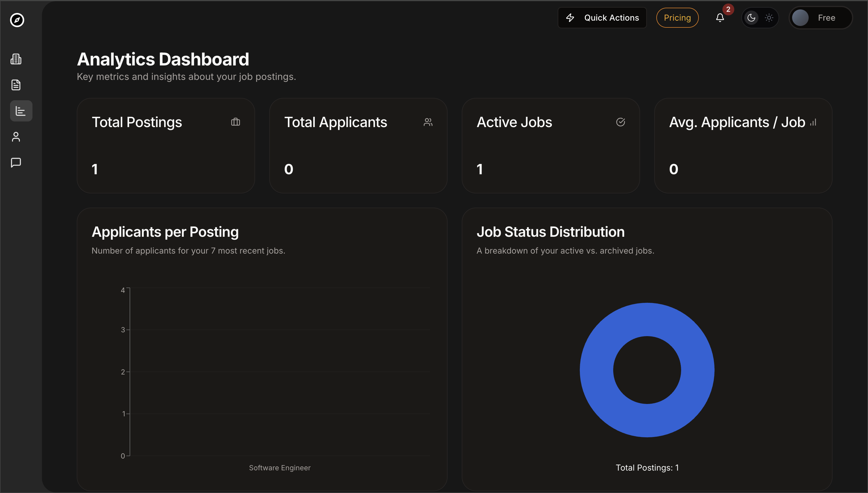Open the notifications bell icon

point(720,18)
